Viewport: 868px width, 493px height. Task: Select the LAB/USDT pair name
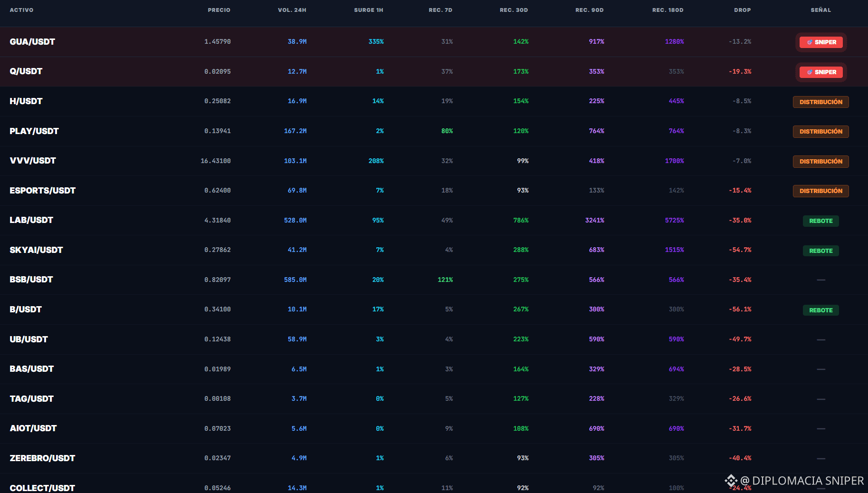click(x=31, y=220)
